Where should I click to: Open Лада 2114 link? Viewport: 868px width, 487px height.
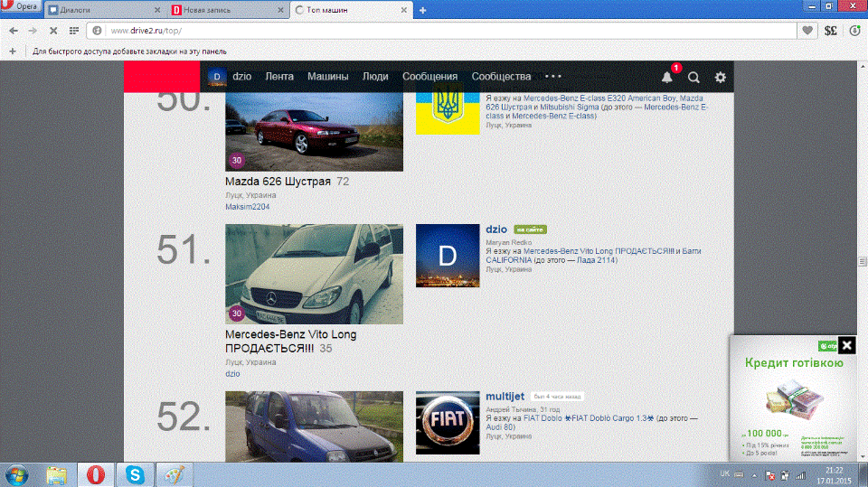[x=596, y=260]
